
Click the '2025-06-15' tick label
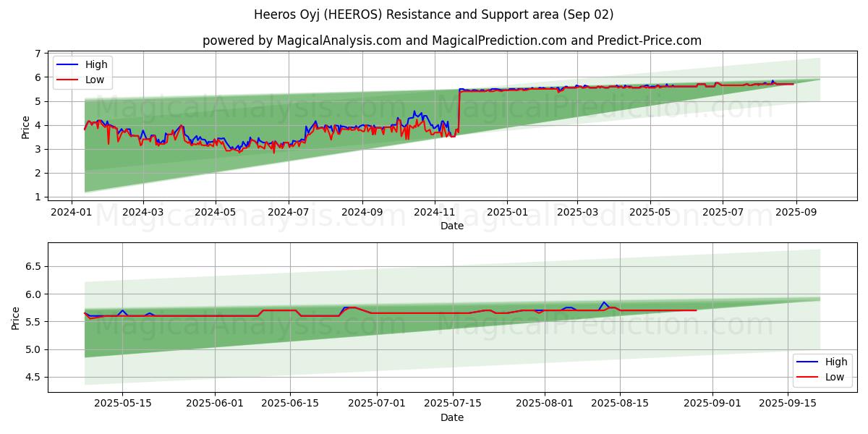pyautogui.click(x=290, y=403)
